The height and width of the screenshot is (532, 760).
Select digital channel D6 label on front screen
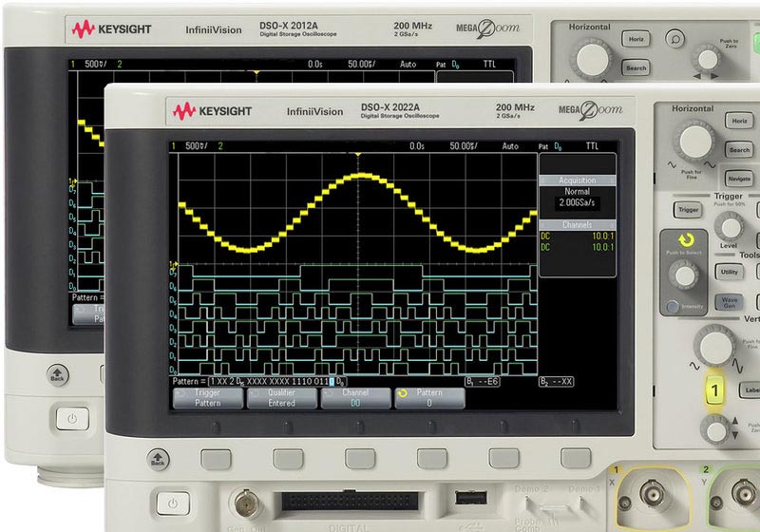tap(173, 287)
